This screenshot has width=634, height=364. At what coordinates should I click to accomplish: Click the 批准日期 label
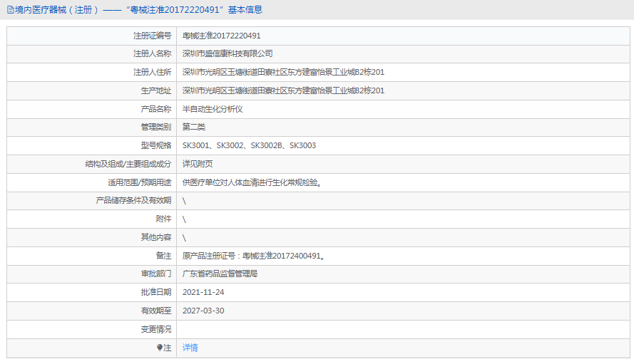[x=156, y=292]
